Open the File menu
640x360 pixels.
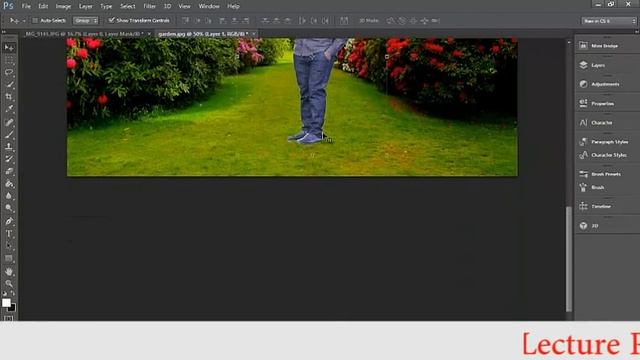tap(26, 6)
